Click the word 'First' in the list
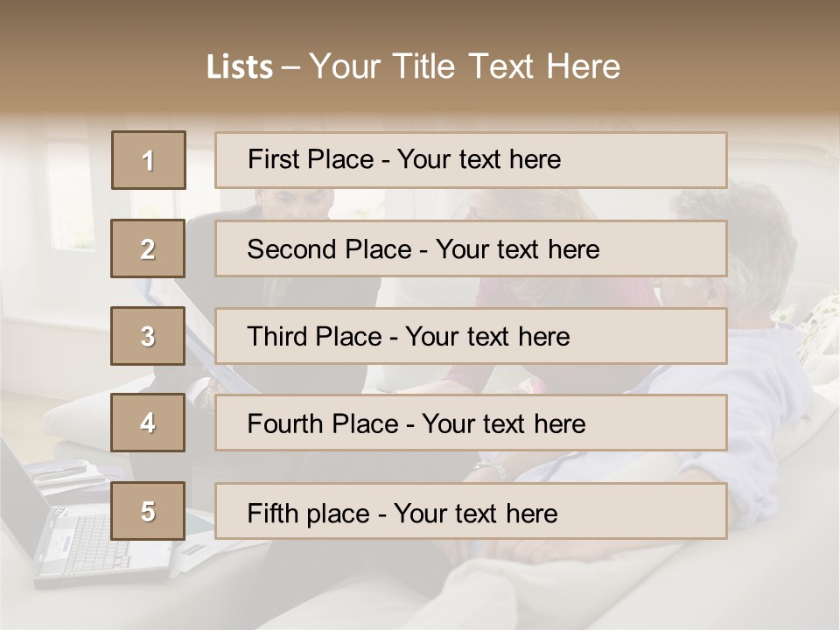Screen dimensions: 840x630 coord(275,159)
